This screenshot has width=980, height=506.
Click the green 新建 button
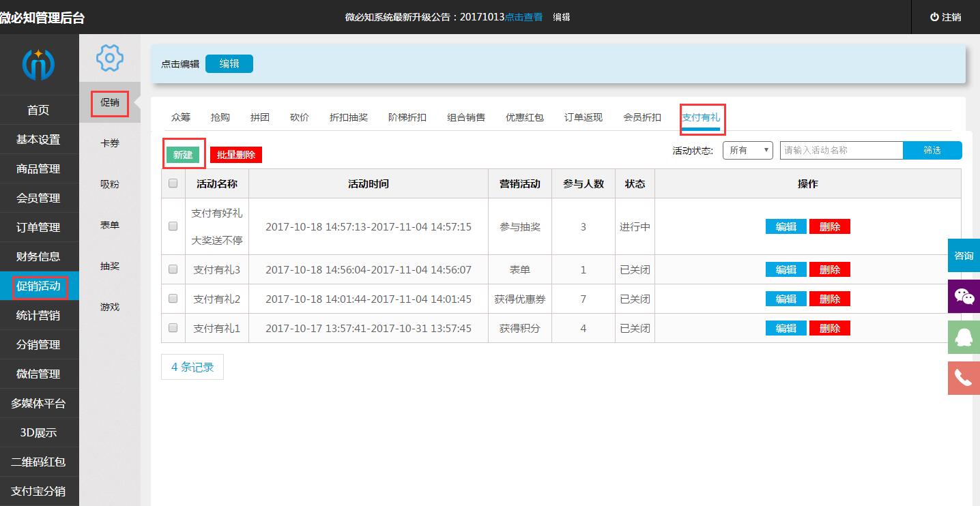183,155
